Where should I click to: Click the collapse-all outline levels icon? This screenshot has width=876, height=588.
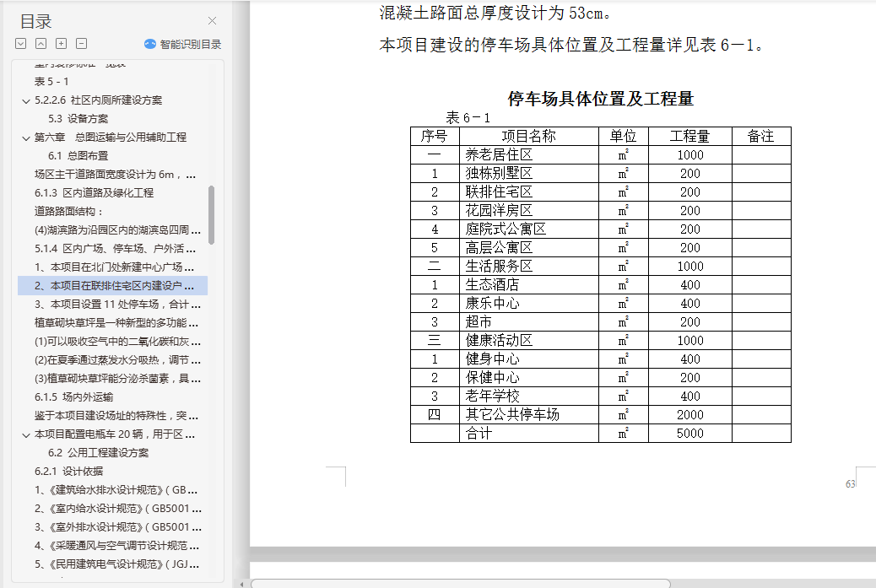pos(41,44)
